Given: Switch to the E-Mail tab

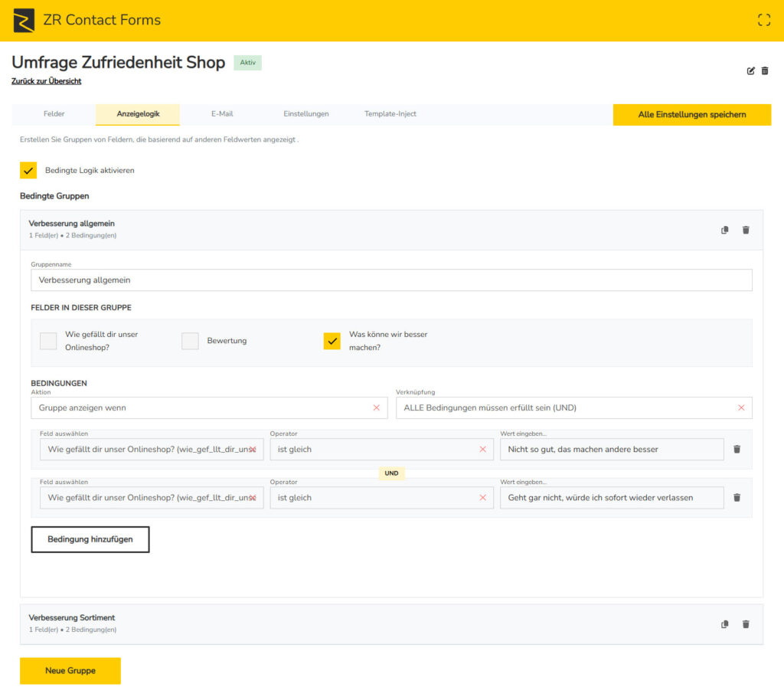Looking at the screenshot, I should pyautogui.click(x=221, y=113).
